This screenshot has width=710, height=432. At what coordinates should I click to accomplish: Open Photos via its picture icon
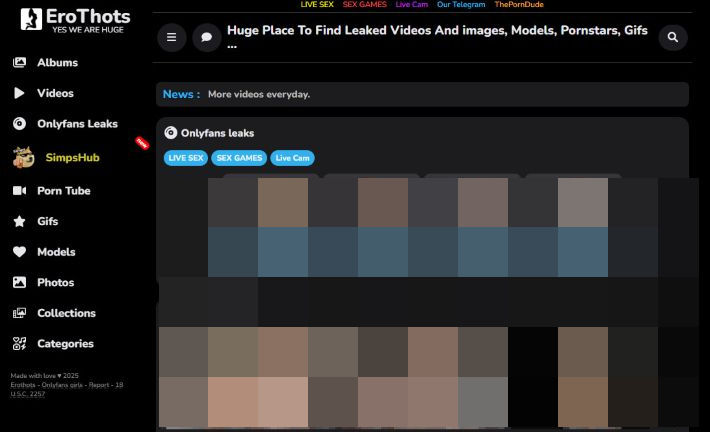point(19,283)
